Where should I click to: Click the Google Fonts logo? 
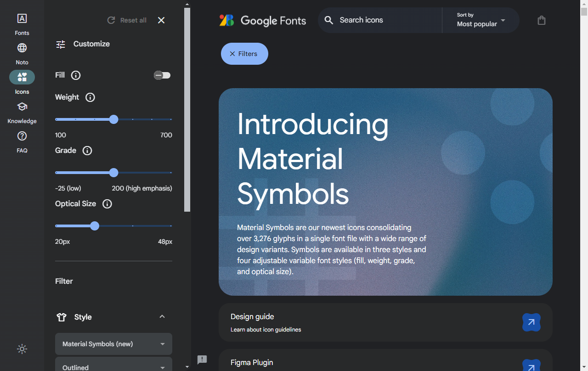coord(227,20)
